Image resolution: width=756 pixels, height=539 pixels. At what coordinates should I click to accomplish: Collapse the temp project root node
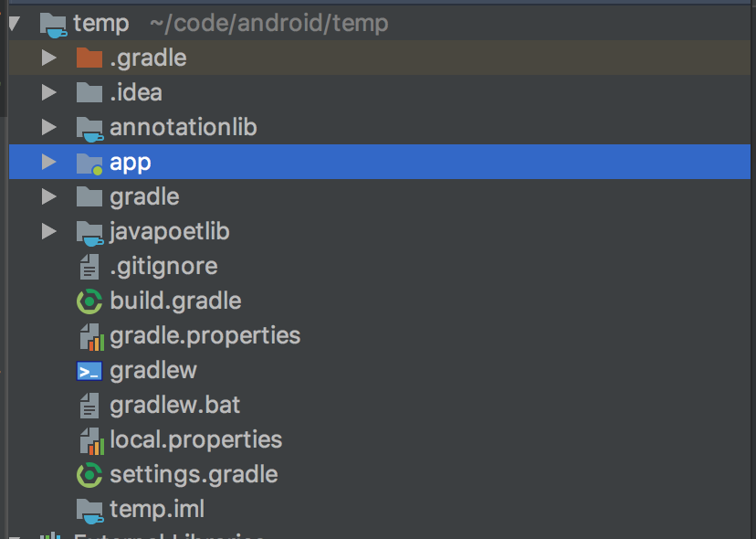tap(13, 23)
